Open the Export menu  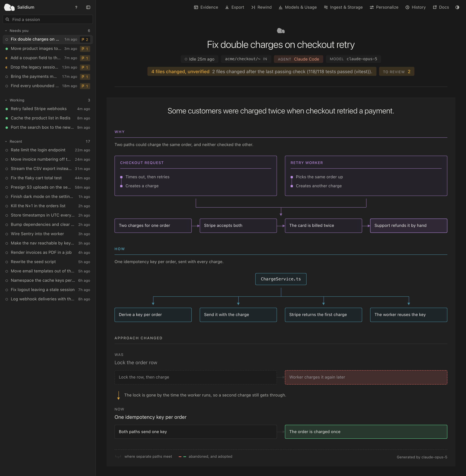[234, 7]
